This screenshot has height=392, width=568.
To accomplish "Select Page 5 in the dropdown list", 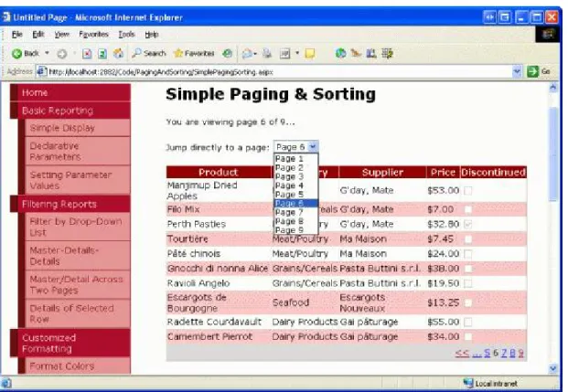I will click(295, 195).
